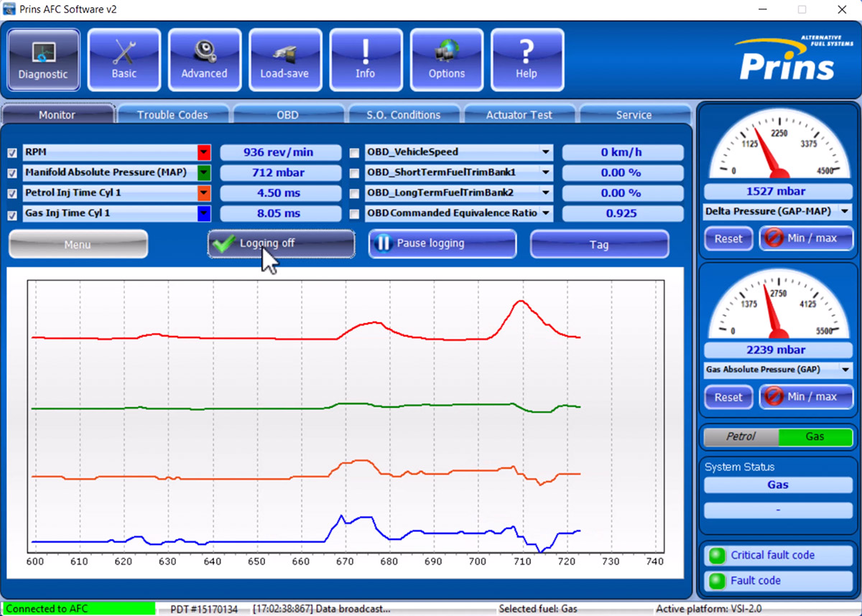Click the 936 rev/min RPM value field

(281, 152)
